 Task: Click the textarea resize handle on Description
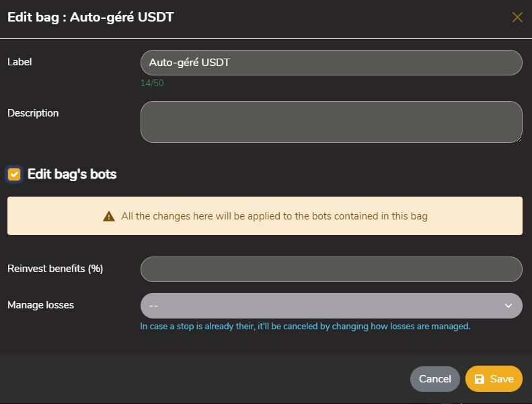coord(519,139)
